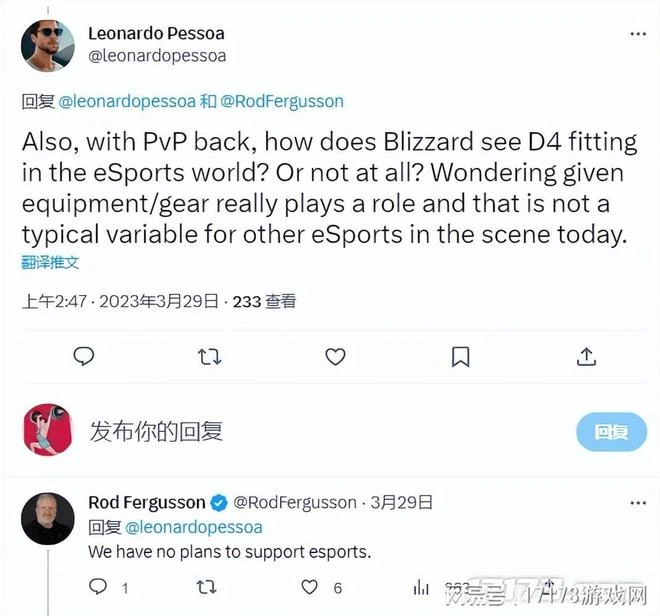Open reply thread on Rod Fergusson's tweet

[98, 587]
